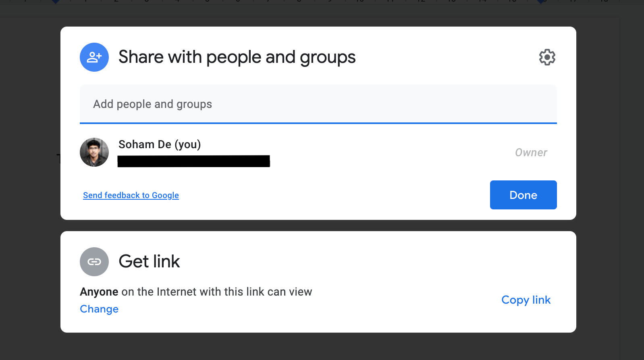This screenshot has height=360, width=644.
Task: Click the Soham De (you) name label
Action: 160,144
